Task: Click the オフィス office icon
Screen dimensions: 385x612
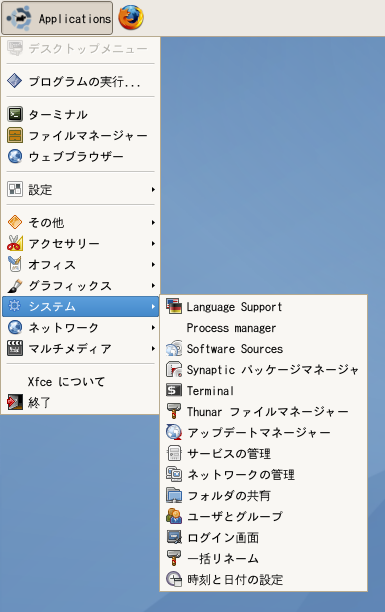Action: [x=15, y=264]
